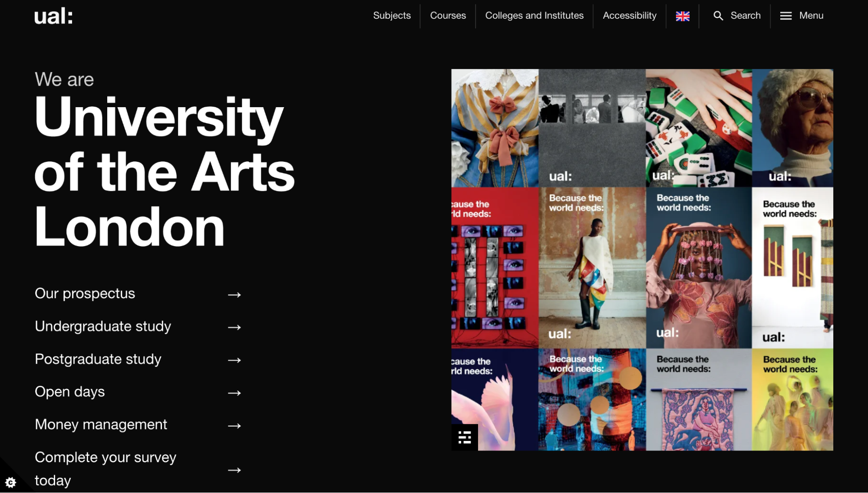Open the Subjects menu
The width and height of the screenshot is (868, 493).
[391, 16]
